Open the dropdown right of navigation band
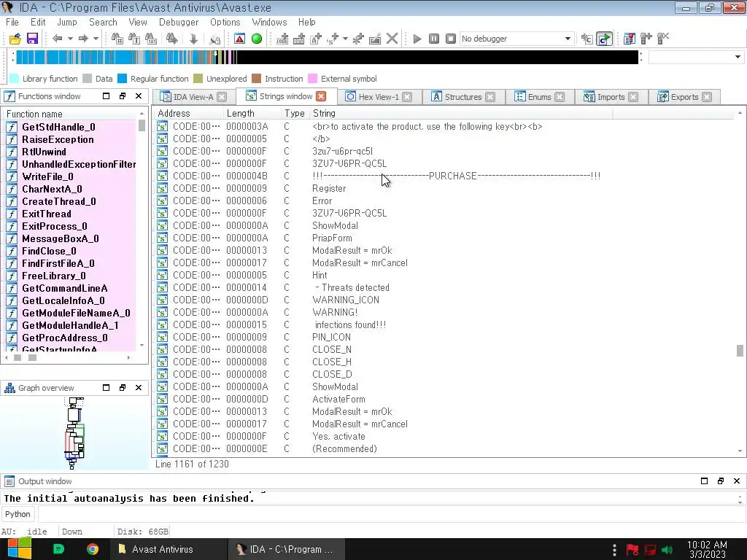Screen dimensions: 747x560 coord(738,57)
